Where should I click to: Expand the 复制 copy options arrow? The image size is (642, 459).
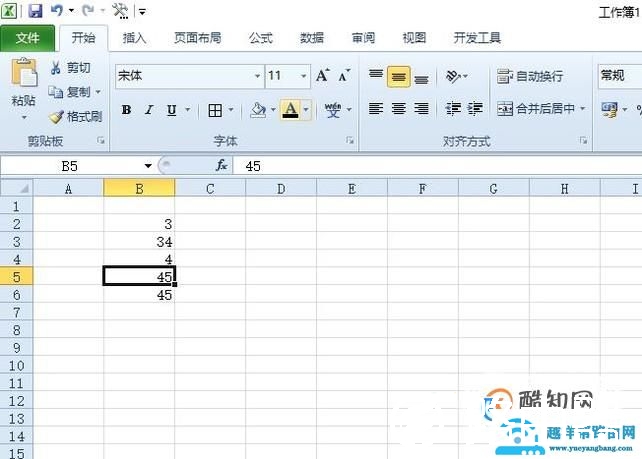[x=98, y=92]
